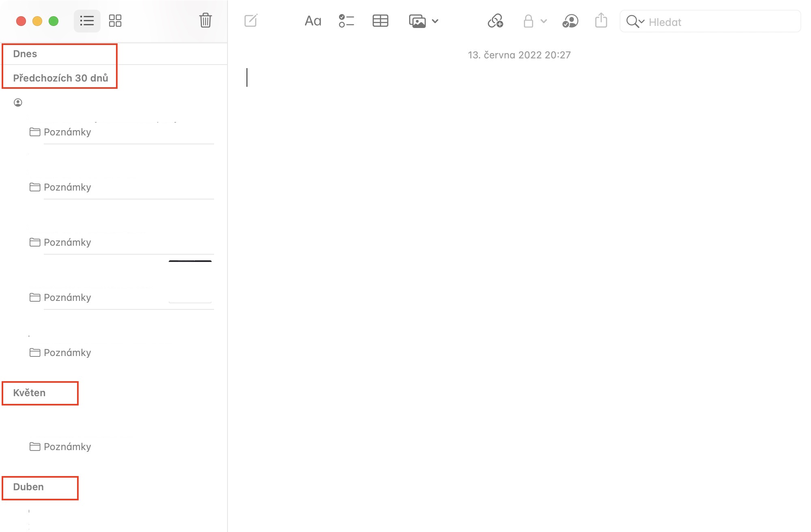
Task: Open the Aa text format menu
Action: pyautogui.click(x=313, y=21)
